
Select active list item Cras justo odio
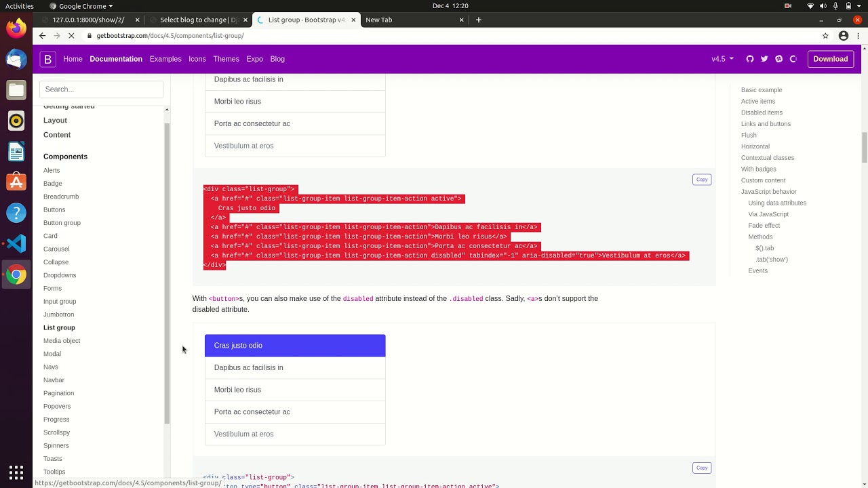(295, 346)
